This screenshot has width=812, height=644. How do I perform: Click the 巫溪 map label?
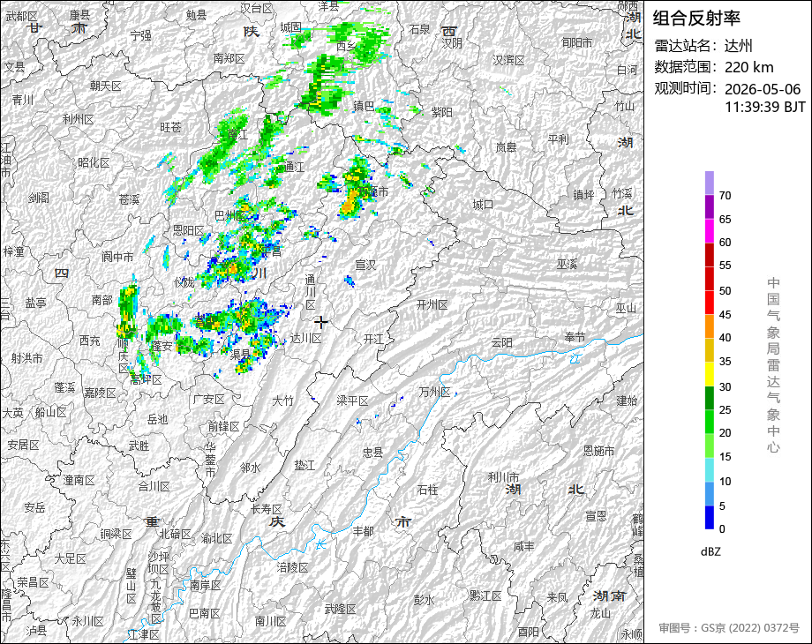567,265
